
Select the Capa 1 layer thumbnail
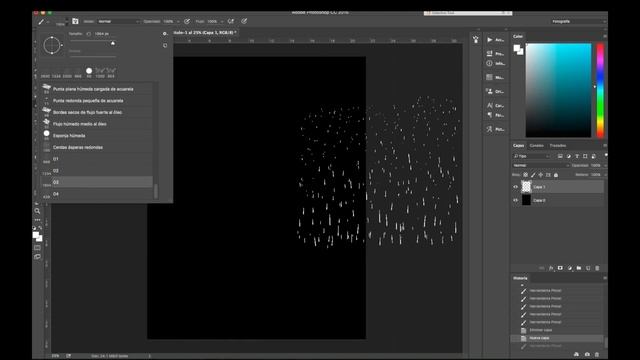pyautogui.click(x=526, y=187)
